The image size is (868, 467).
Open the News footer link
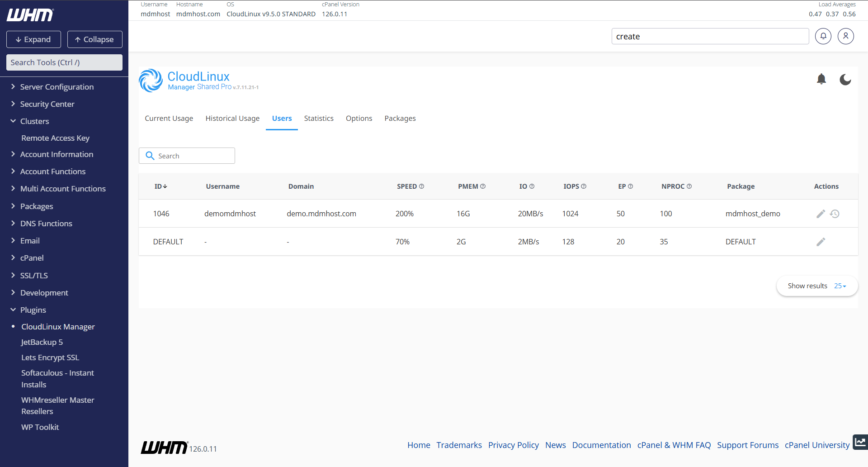(556, 445)
